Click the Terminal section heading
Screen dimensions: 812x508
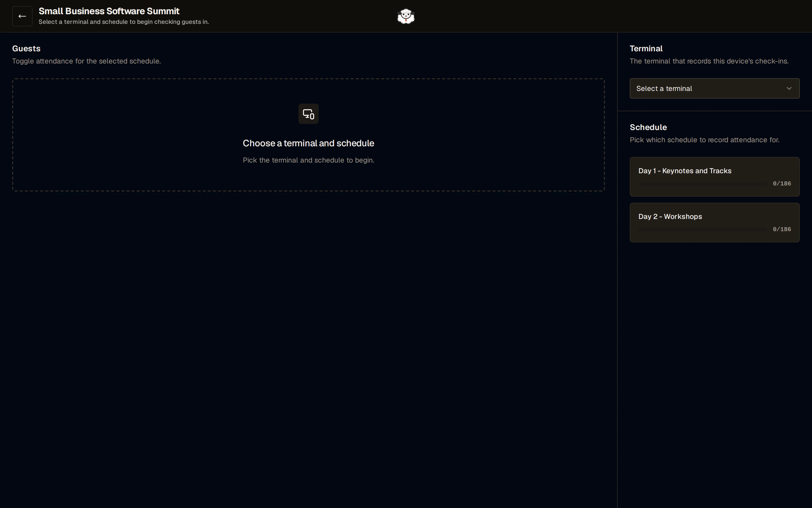pyautogui.click(x=646, y=48)
